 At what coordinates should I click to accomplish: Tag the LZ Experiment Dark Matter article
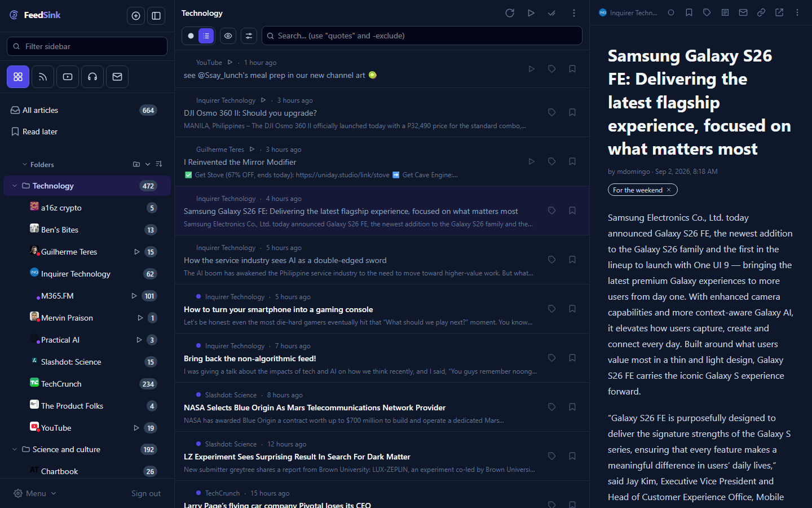click(552, 456)
